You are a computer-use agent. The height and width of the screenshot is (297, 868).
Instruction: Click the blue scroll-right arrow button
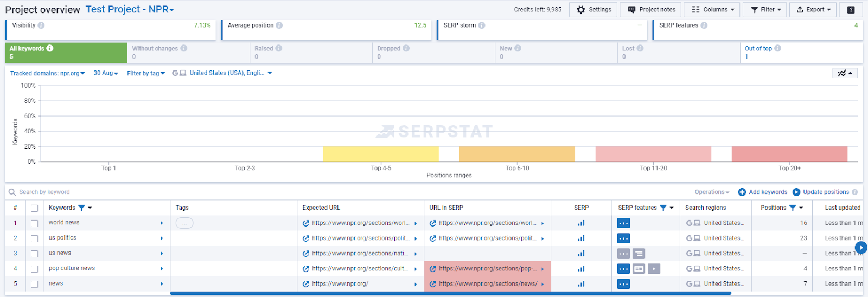861,247
